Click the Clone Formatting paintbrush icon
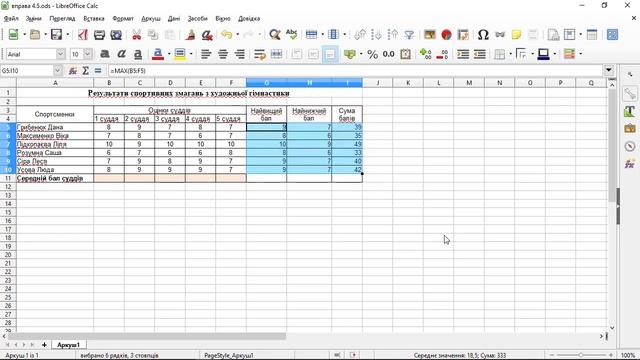Image resolution: width=640 pixels, height=360 pixels. (190, 35)
